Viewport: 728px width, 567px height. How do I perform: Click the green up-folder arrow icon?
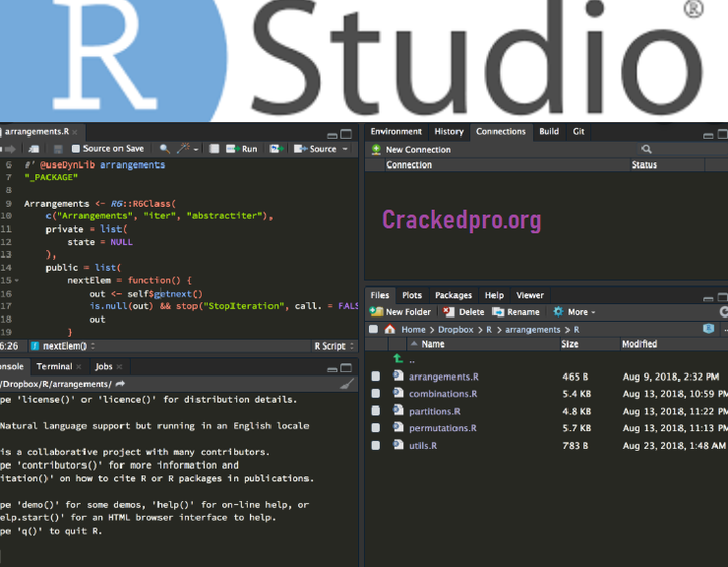point(397,358)
